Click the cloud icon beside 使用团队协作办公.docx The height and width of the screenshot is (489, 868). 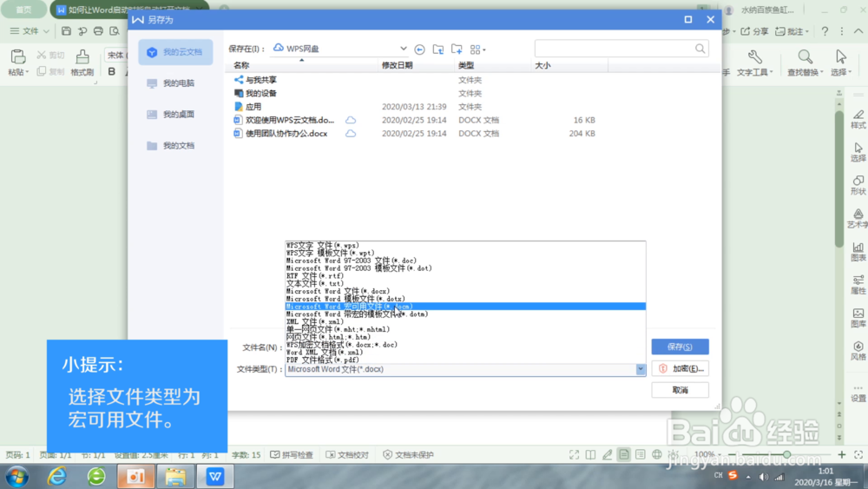pyautogui.click(x=351, y=134)
